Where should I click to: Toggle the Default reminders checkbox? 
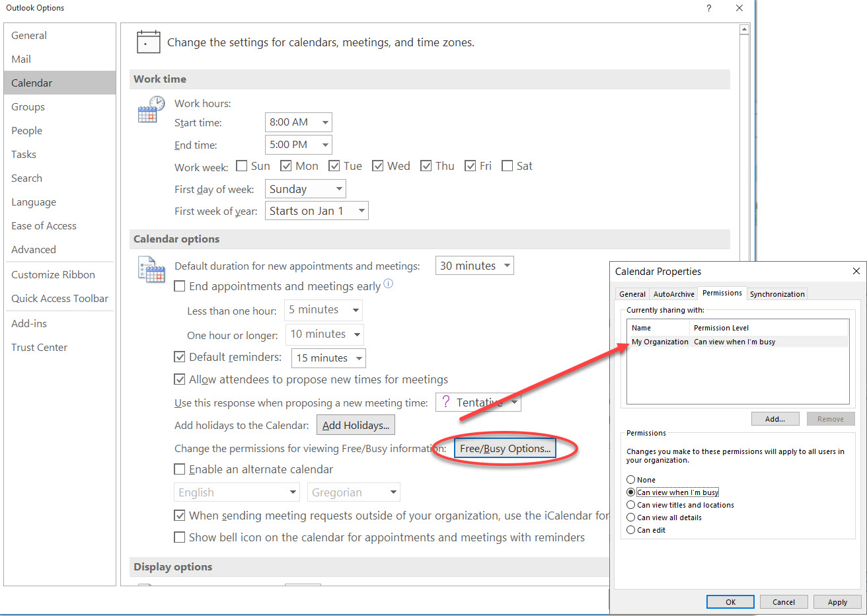coord(180,357)
